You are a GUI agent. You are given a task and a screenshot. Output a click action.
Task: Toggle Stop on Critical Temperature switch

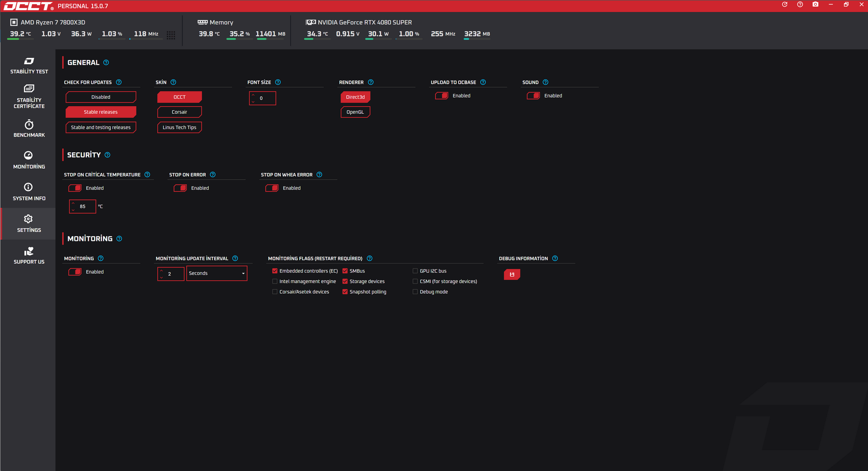[x=75, y=188]
